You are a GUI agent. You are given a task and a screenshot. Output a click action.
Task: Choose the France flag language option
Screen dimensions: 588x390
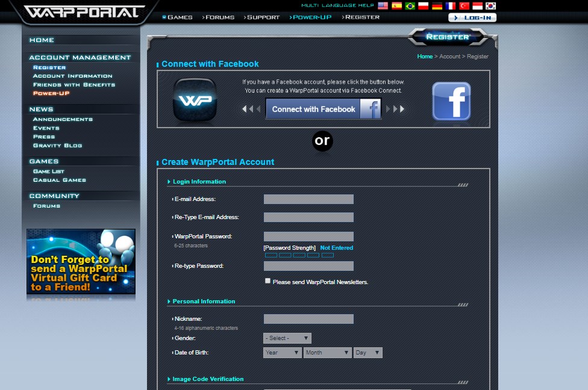point(450,5)
